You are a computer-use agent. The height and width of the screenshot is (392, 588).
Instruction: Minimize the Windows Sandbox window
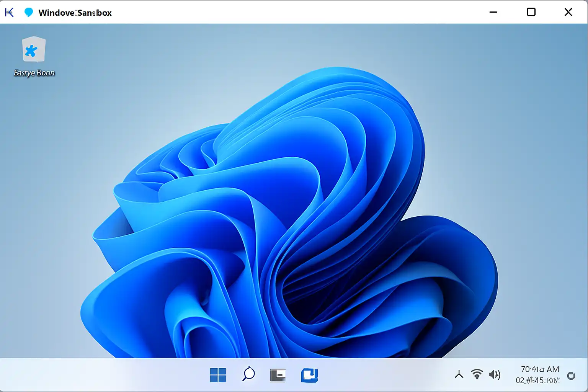493,12
